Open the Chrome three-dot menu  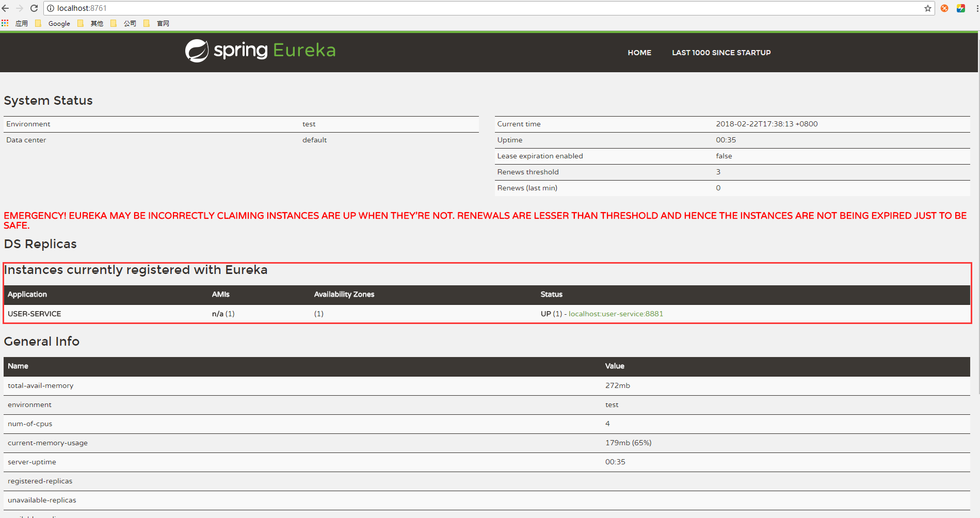coord(976,8)
